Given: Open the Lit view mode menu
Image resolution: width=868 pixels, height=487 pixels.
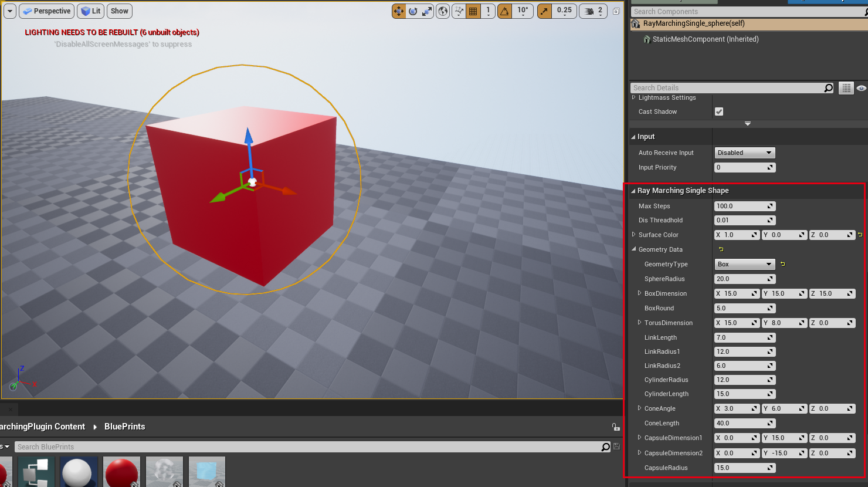Looking at the screenshot, I should pos(91,11).
